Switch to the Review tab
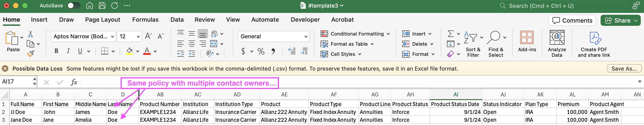The image size is (644, 125). (204, 20)
